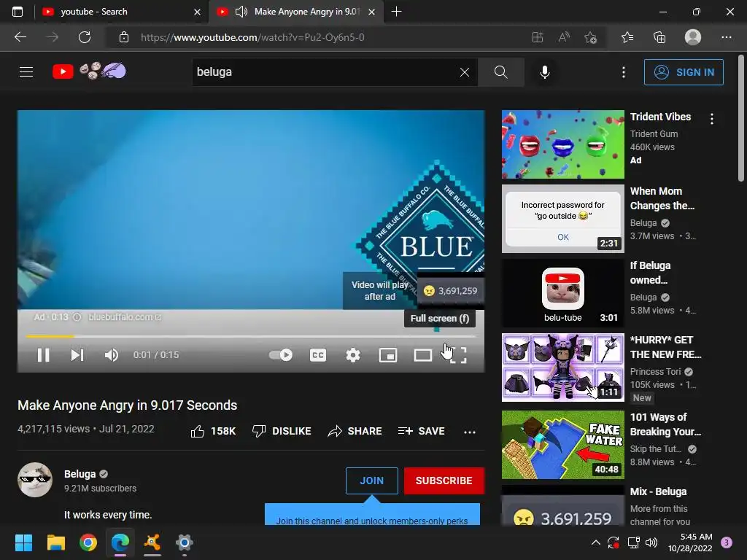Open the 'Mix - Beluga' playlist
Image resolution: width=747 pixels, height=560 pixels.
659,491
